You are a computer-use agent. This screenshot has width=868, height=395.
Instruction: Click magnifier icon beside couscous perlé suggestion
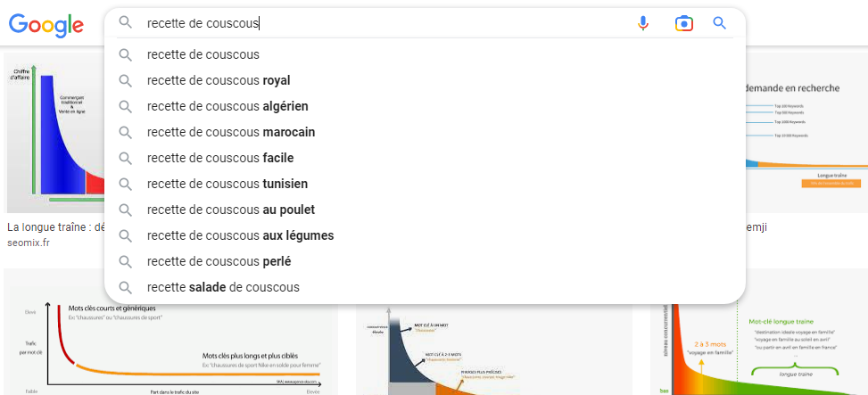tap(126, 261)
